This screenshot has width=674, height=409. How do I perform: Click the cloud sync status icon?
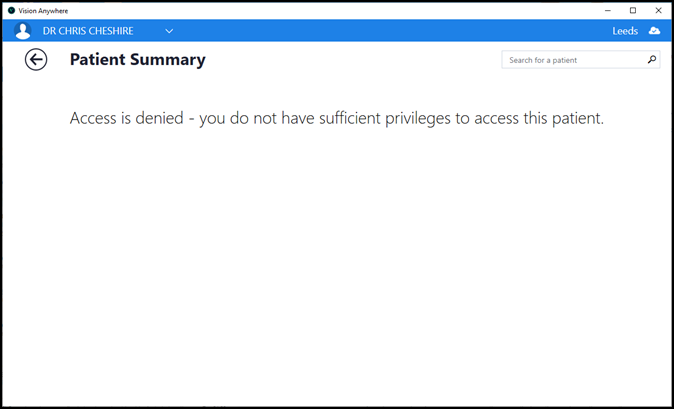click(655, 31)
